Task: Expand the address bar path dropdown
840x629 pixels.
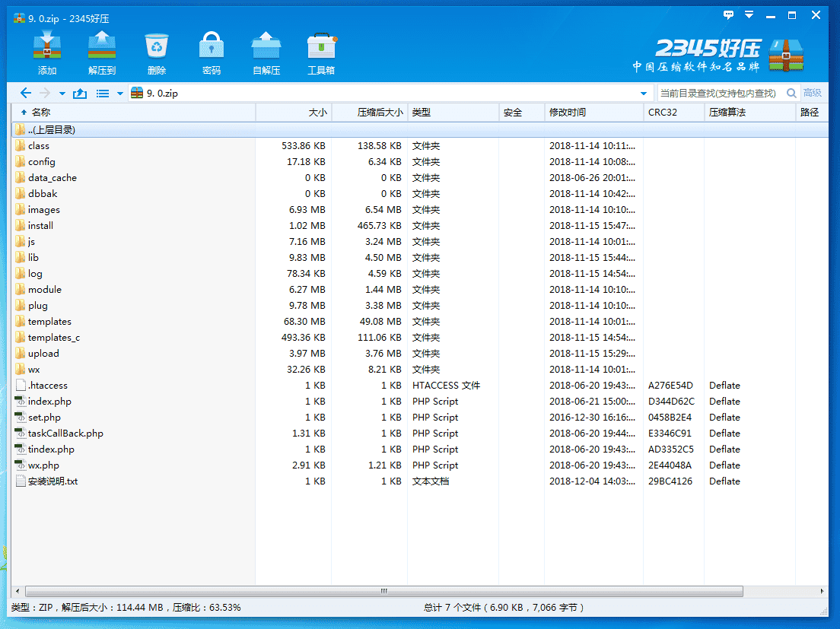Action: pyautogui.click(x=644, y=94)
